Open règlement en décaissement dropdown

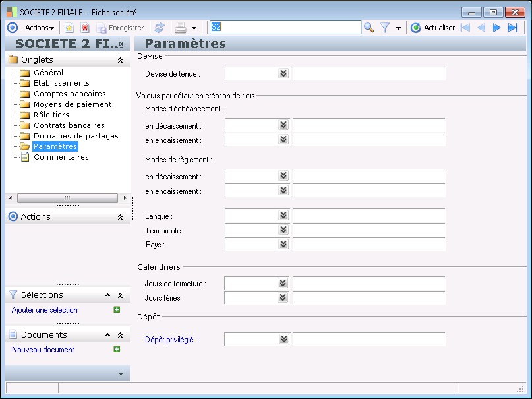(283, 175)
